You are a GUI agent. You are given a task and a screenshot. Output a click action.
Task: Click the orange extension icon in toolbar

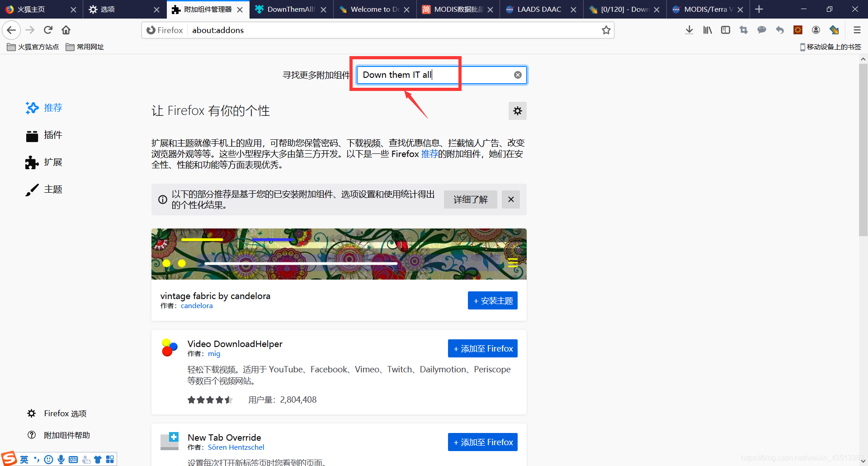tap(798, 30)
